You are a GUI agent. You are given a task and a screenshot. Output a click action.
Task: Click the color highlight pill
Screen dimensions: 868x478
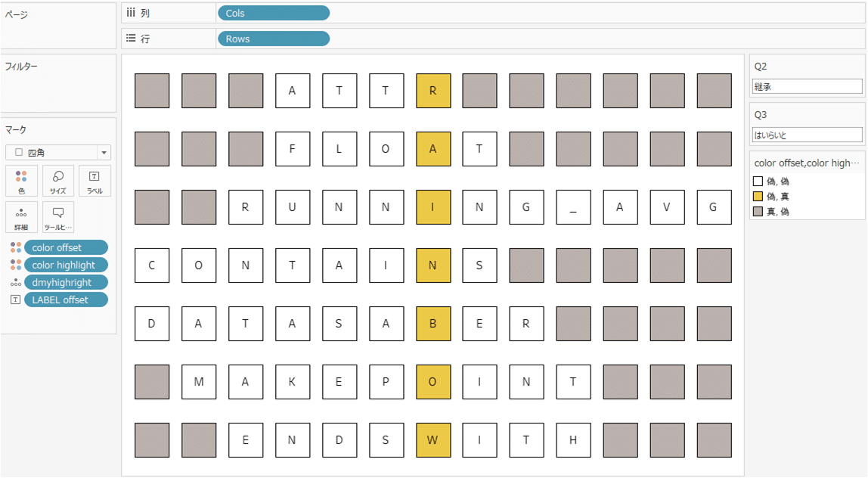(67, 265)
